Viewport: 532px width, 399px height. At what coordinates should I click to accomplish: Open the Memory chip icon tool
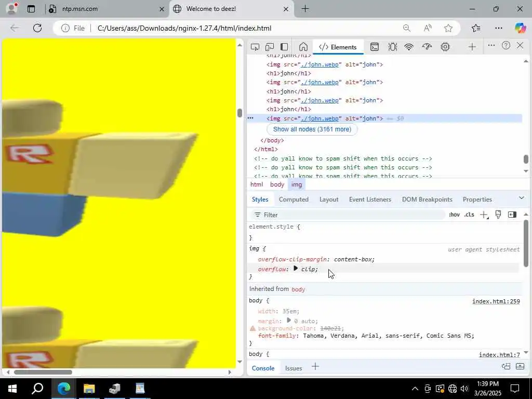[x=445, y=47]
